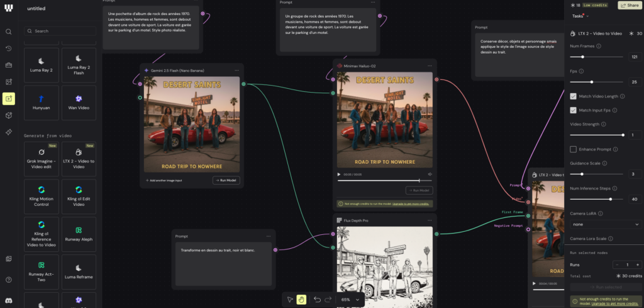This screenshot has width=644, height=308.
Task: Click the sidebar Search input field
Action: 60,31
